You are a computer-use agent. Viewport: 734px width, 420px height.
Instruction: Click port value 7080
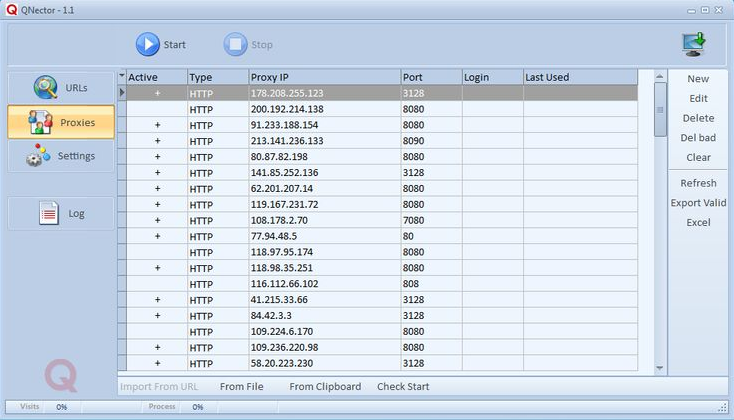coord(413,221)
